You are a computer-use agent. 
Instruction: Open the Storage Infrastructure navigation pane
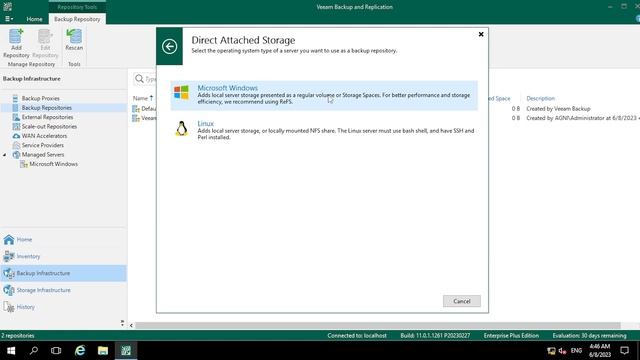63,290
